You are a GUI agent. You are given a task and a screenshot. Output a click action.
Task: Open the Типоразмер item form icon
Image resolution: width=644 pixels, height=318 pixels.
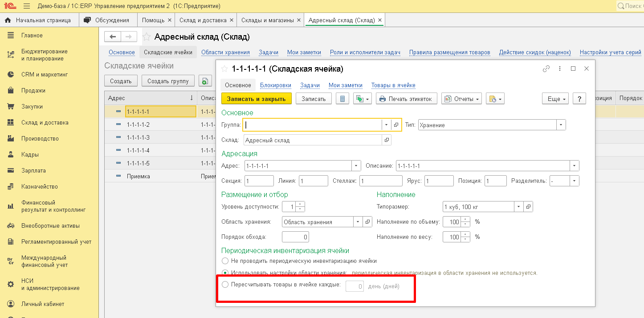tap(528, 207)
